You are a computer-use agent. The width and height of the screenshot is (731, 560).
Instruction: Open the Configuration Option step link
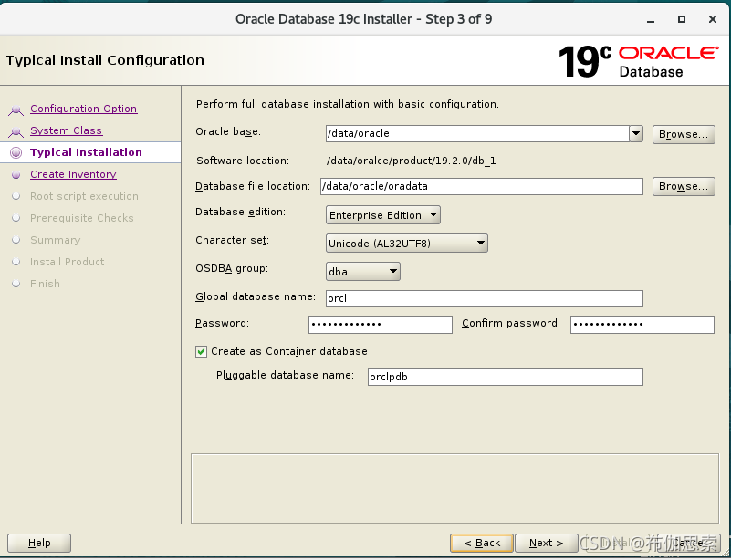pyautogui.click(x=83, y=109)
